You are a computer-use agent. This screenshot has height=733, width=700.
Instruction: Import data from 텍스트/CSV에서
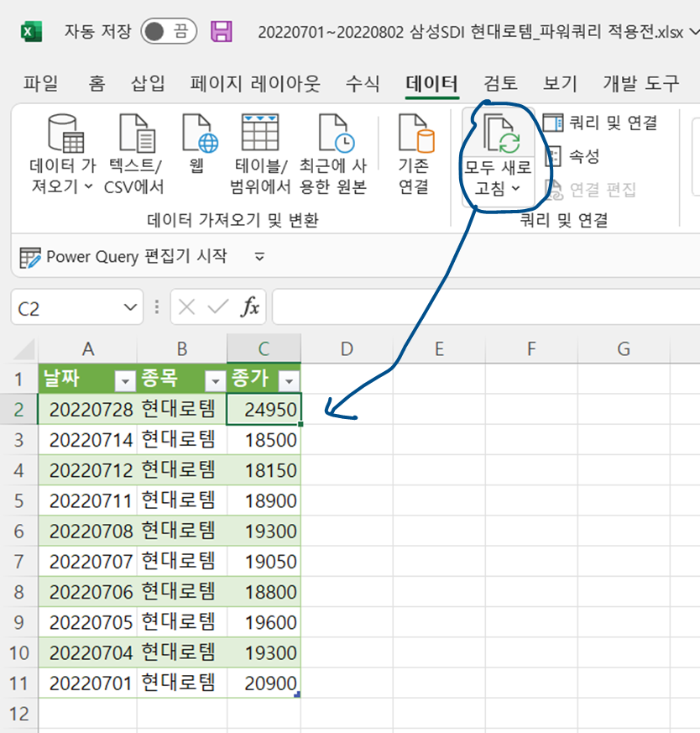(x=135, y=154)
